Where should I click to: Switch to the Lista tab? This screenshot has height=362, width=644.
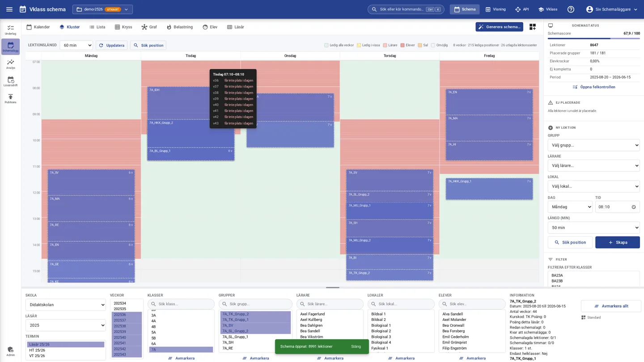point(97,27)
